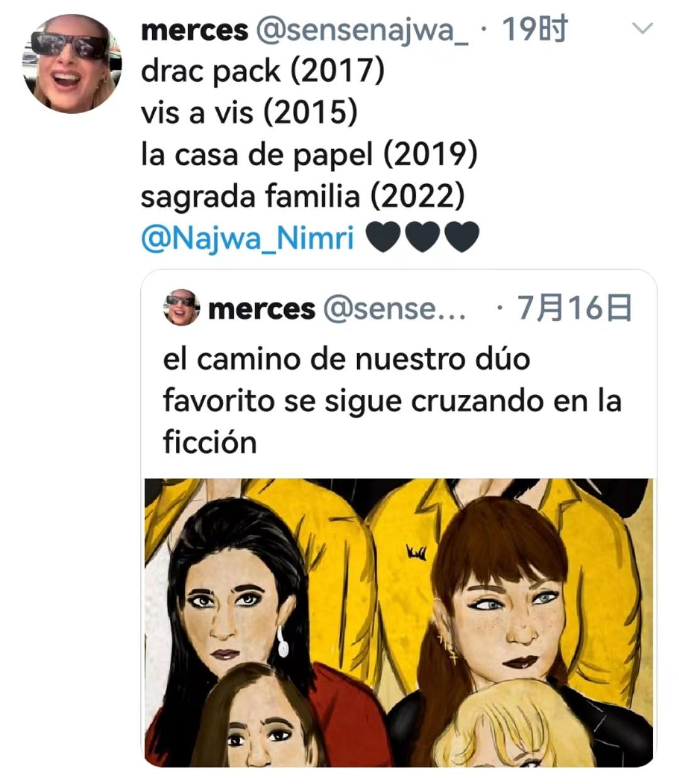Click the 'sagrada familia (2022)' line
679x784 pixels.
point(303,196)
